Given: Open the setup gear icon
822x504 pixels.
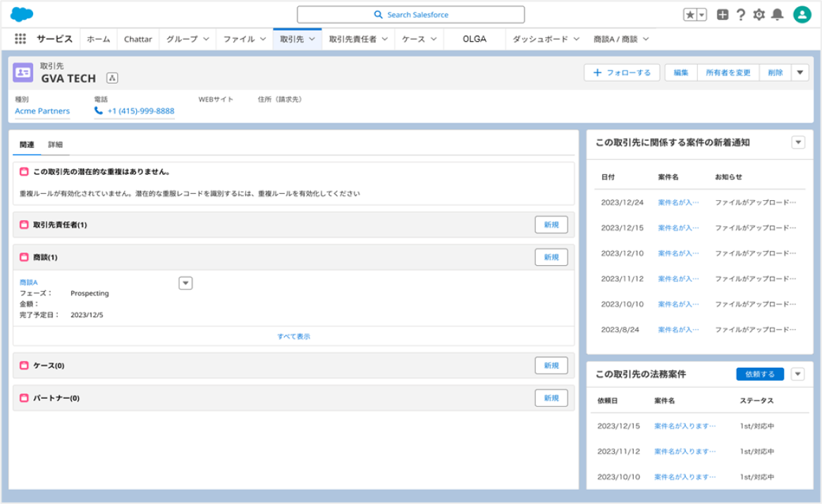Looking at the screenshot, I should point(759,15).
